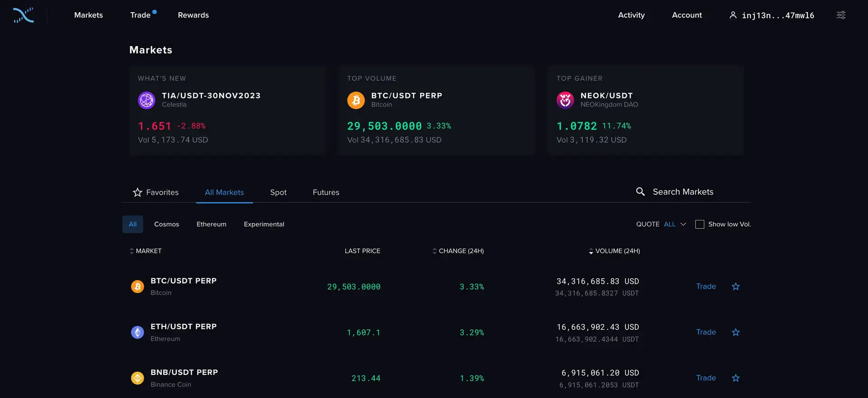Click the Ethereum icon in market list
The width and height of the screenshot is (868, 398).
coord(137,332)
